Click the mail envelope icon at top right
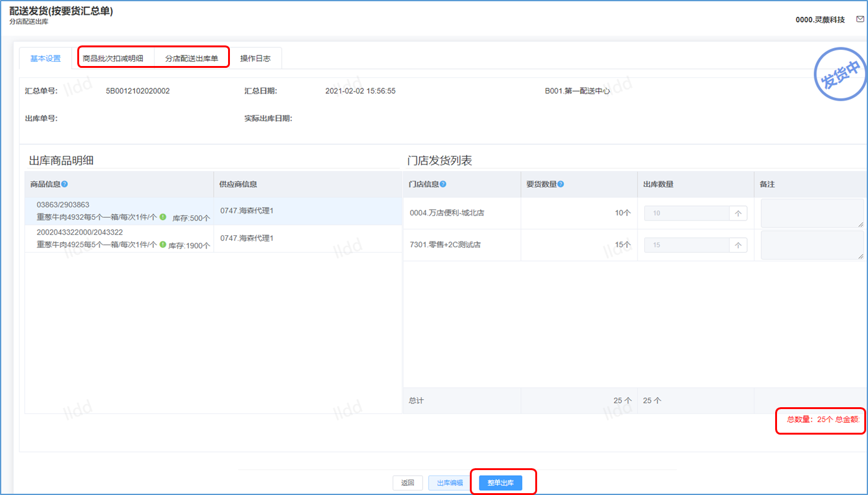Screen dimensions: 868x495 [x=860, y=19]
